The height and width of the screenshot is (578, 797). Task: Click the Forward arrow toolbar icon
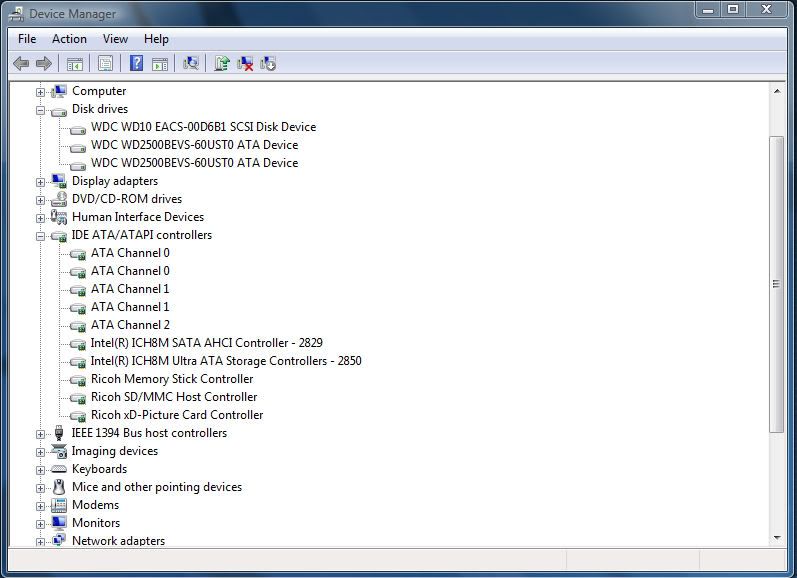point(44,64)
